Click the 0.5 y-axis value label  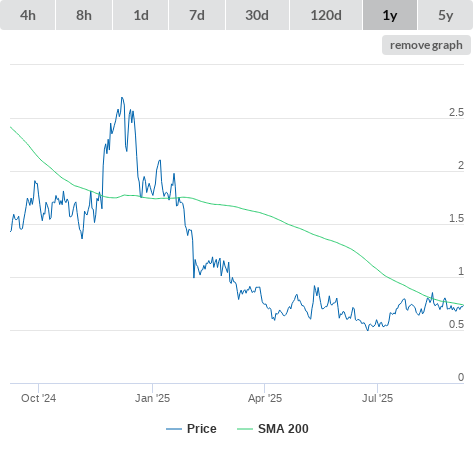[456, 324]
